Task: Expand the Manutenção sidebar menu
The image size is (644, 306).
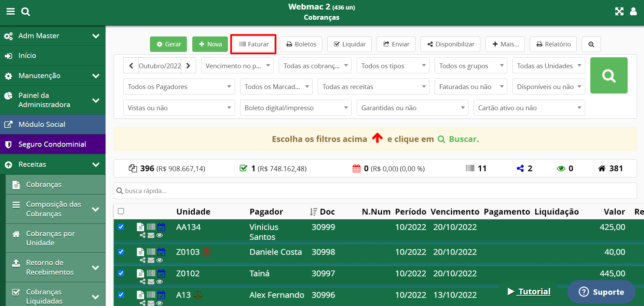Action: pos(53,76)
